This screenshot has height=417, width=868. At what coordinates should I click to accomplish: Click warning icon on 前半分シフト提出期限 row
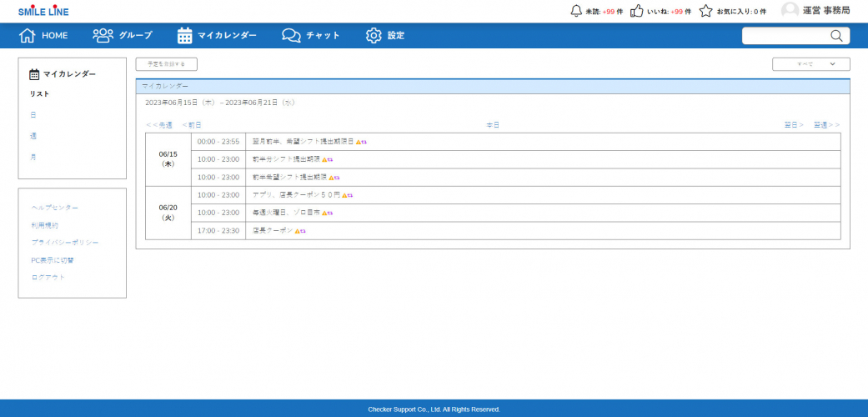point(324,160)
